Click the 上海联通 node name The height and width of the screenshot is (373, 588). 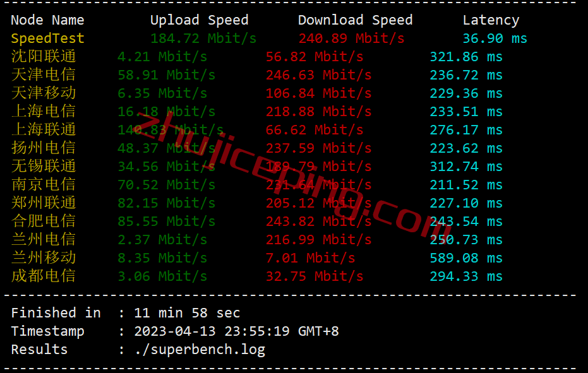pos(44,130)
